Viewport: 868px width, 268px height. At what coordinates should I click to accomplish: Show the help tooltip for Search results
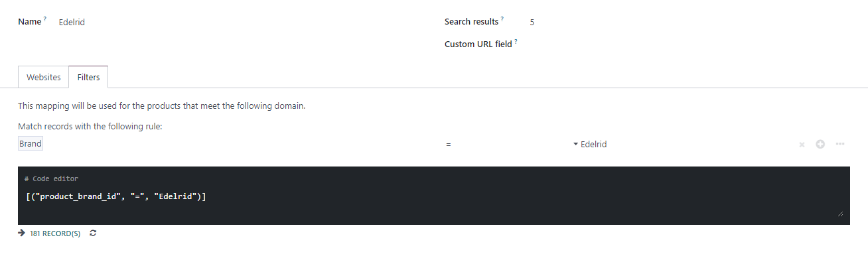(502, 19)
